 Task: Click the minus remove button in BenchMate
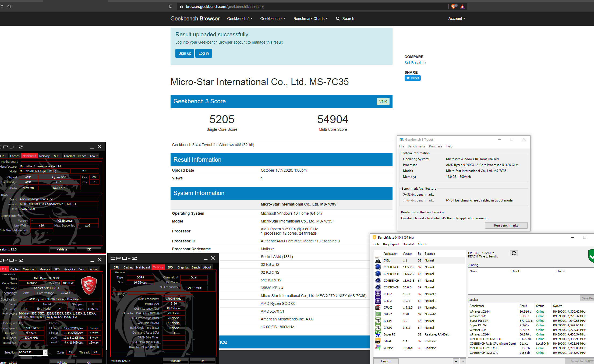click(x=463, y=361)
